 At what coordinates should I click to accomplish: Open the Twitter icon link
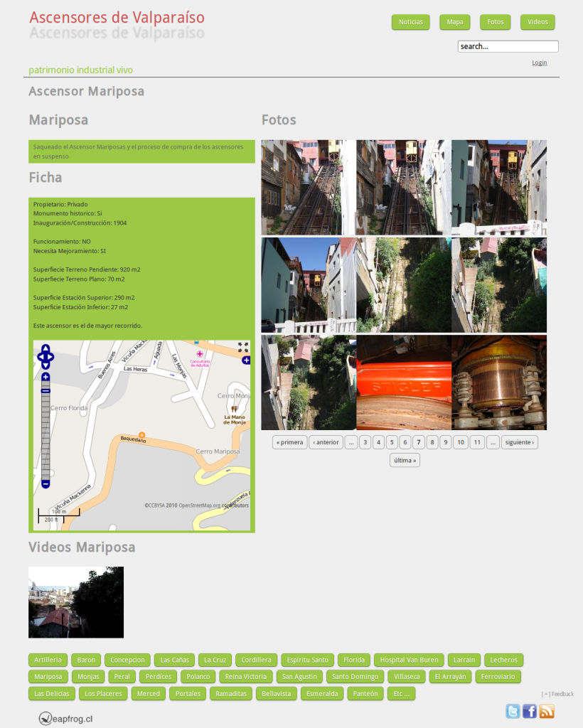pos(513,711)
